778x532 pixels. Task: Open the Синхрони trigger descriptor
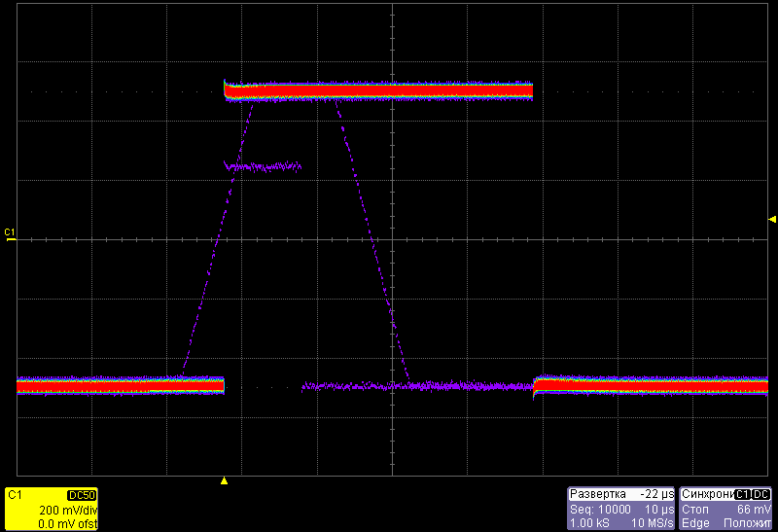tap(725, 509)
